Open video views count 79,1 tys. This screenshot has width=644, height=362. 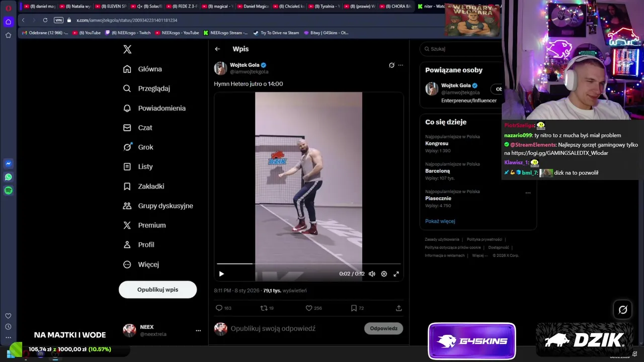pos(285,291)
